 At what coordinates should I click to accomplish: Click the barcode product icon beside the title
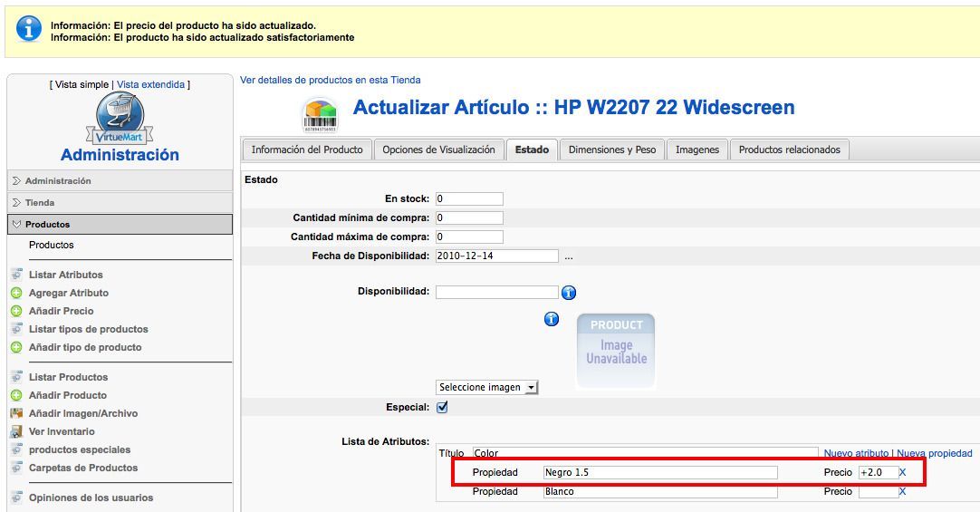tap(320, 115)
